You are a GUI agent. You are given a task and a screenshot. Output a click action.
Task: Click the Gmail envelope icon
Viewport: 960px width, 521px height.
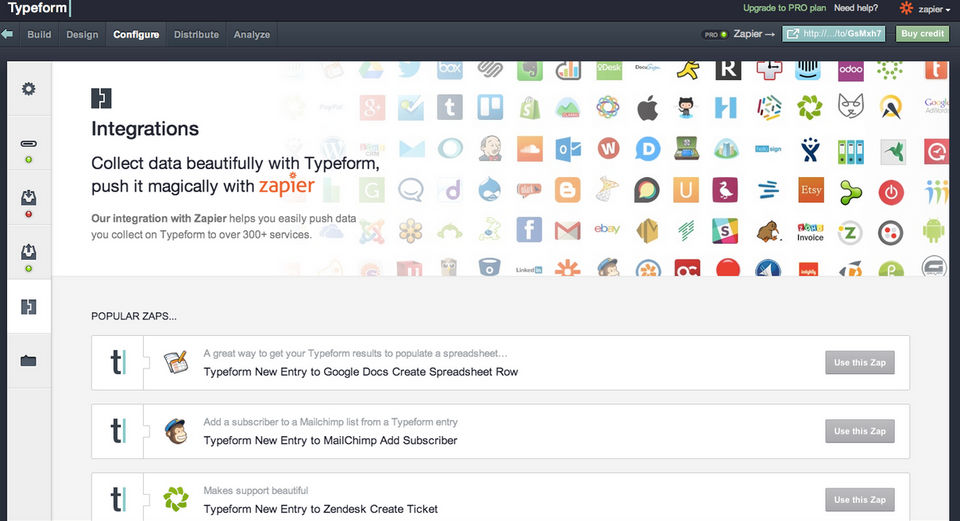click(568, 231)
